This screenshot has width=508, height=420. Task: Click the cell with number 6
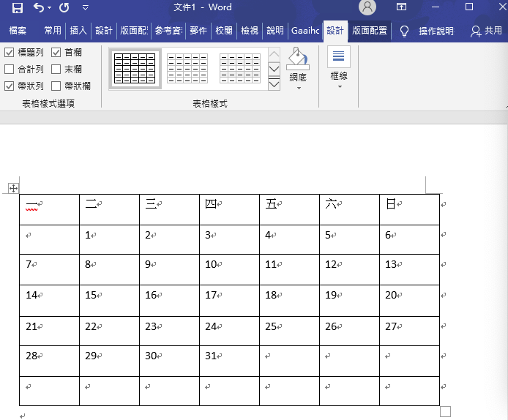pos(409,239)
